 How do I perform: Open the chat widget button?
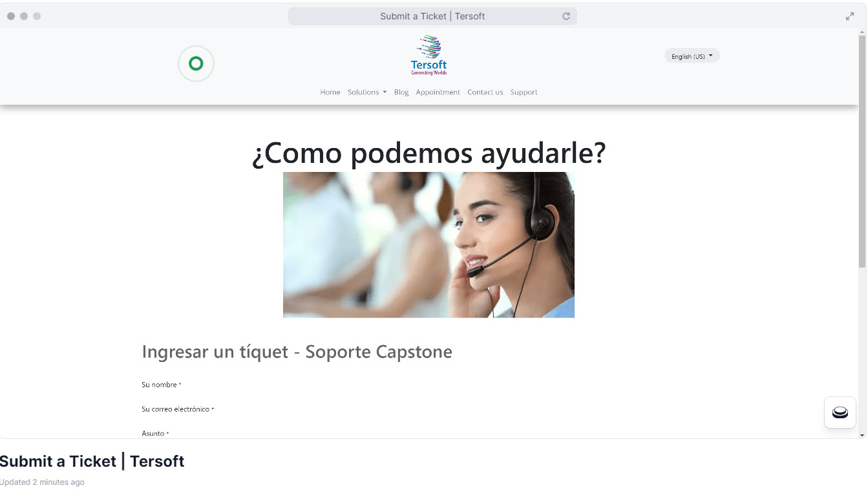tap(840, 412)
